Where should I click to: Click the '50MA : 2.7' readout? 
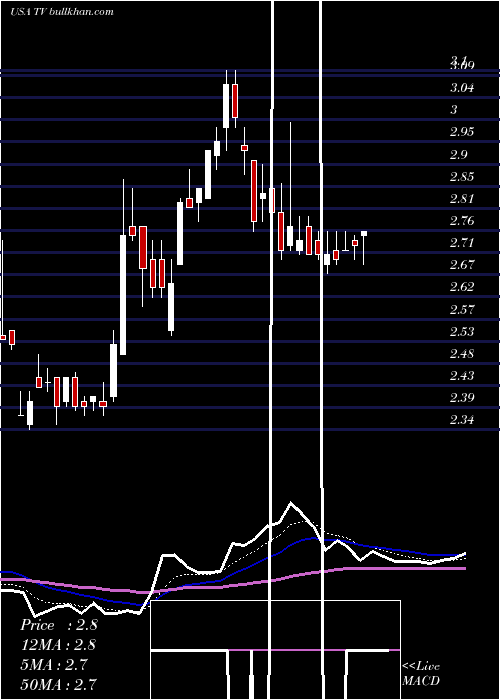pyautogui.click(x=58, y=684)
